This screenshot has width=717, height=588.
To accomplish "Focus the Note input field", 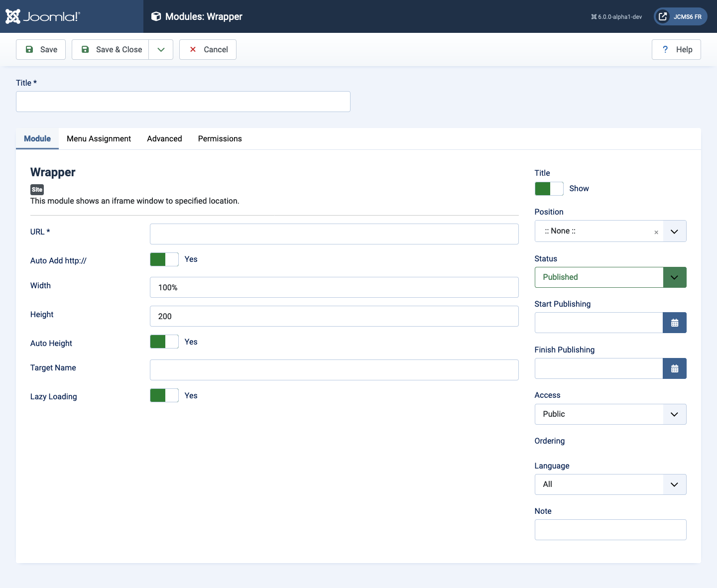I will tap(610, 530).
